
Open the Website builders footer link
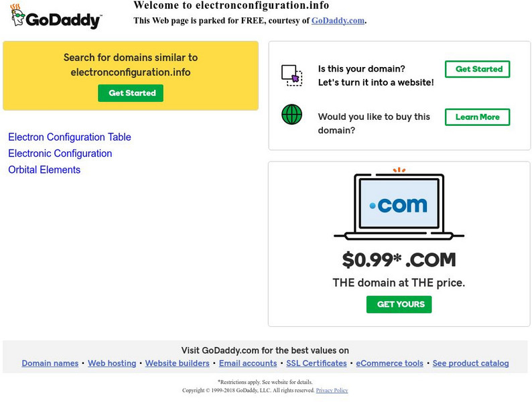click(178, 363)
